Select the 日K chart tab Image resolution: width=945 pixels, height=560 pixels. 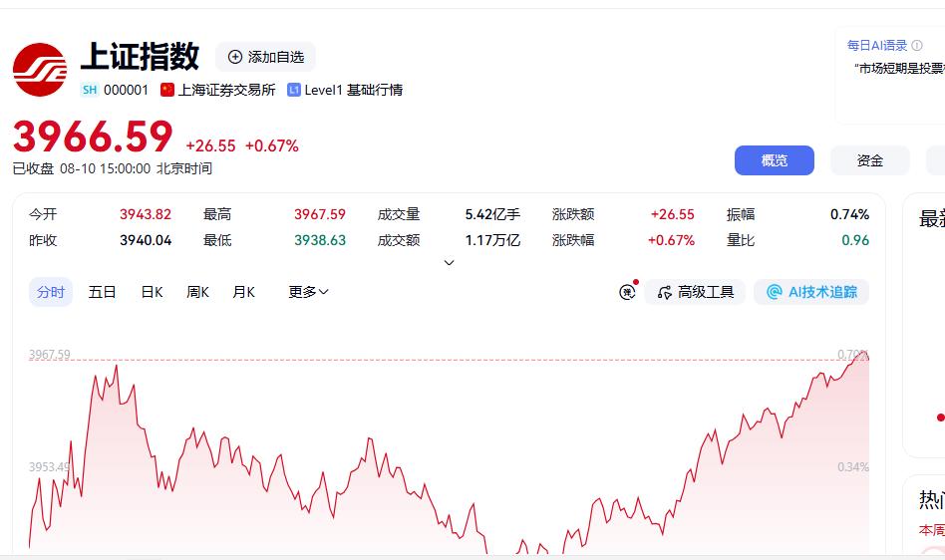pyautogui.click(x=152, y=292)
